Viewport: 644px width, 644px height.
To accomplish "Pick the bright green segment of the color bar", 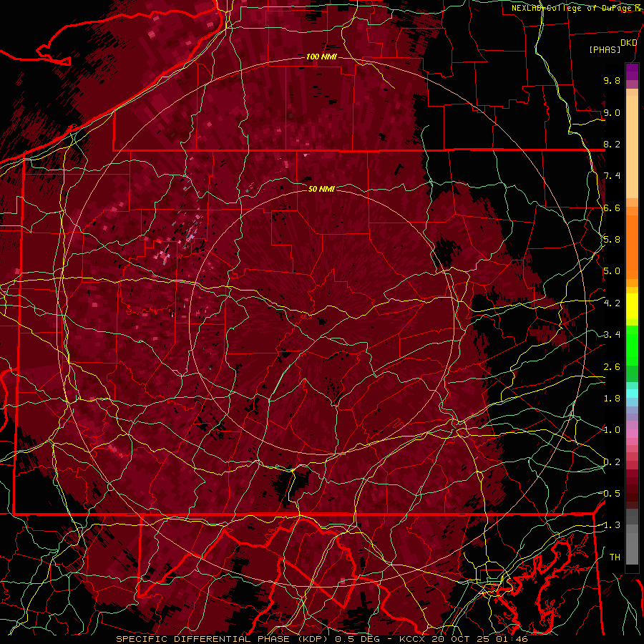I will click(632, 345).
